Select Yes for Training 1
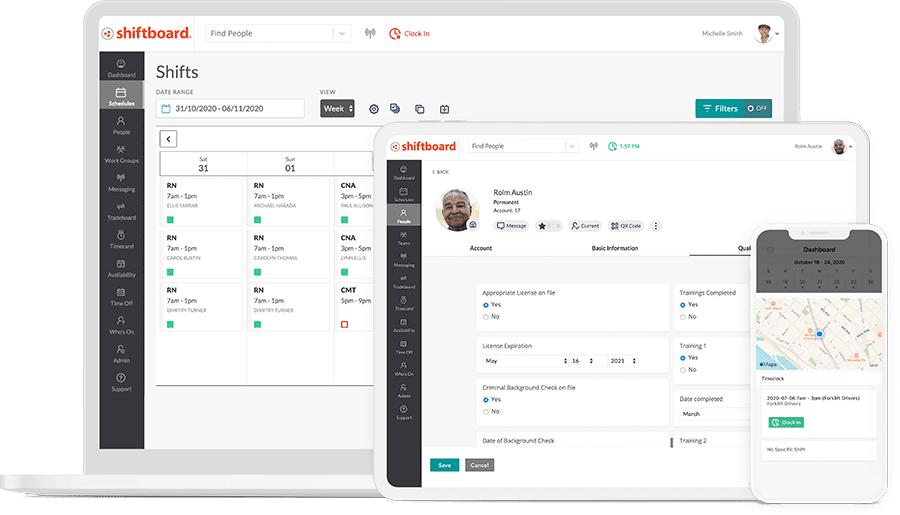 (682, 358)
